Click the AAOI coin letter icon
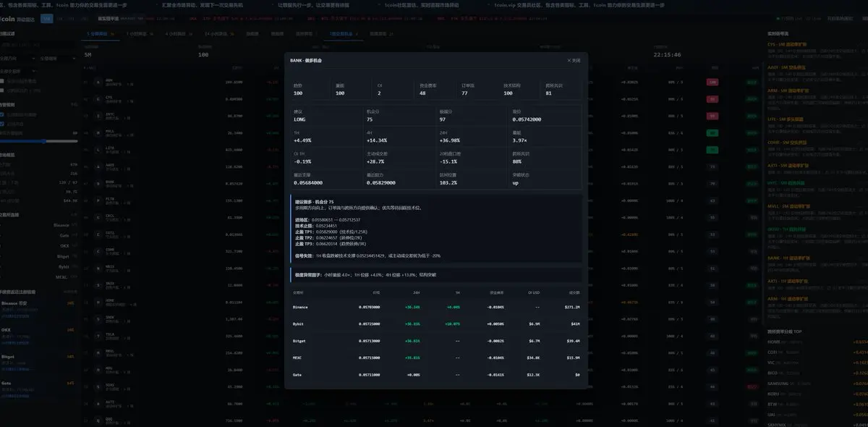This screenshot has height=427, width=868. point(98,167)
